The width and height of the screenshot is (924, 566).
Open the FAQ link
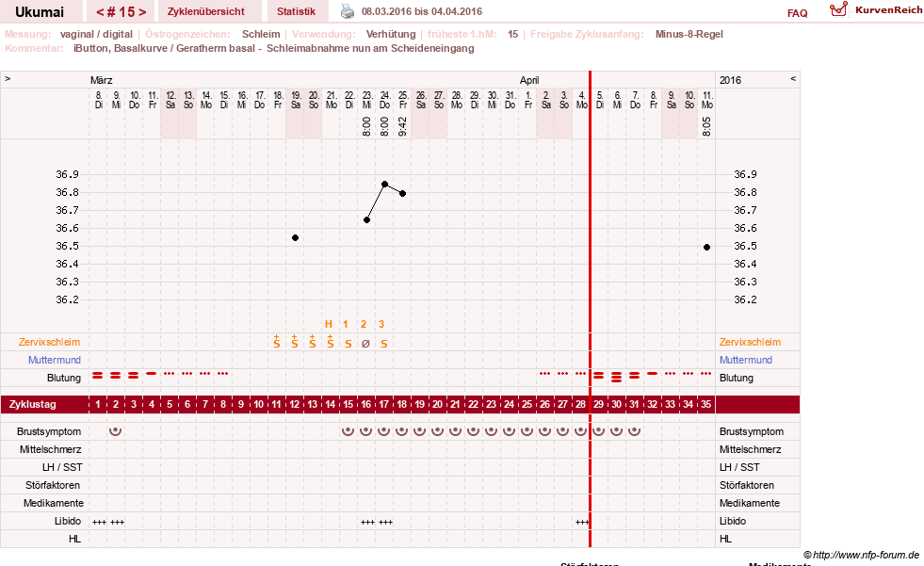[797, 13]
